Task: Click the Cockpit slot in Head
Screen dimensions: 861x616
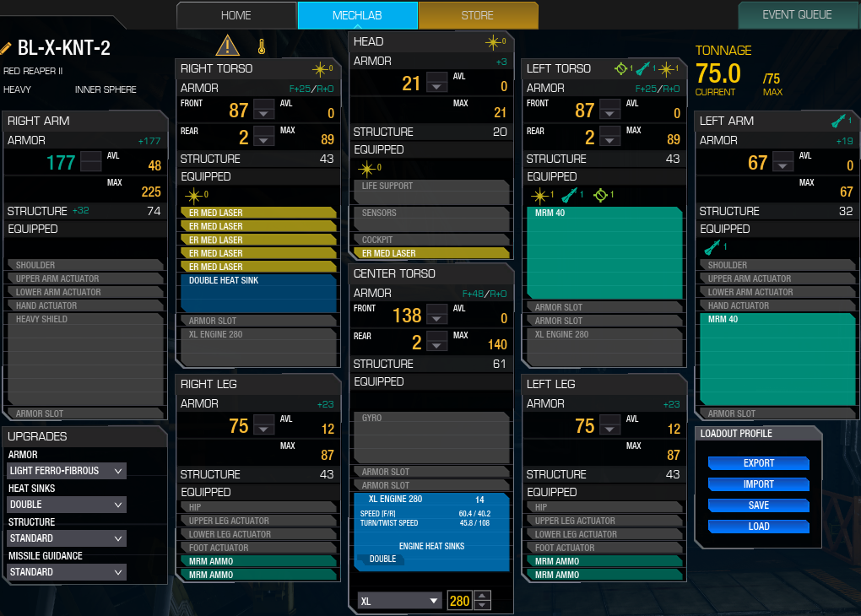Action: coord(431,240)
